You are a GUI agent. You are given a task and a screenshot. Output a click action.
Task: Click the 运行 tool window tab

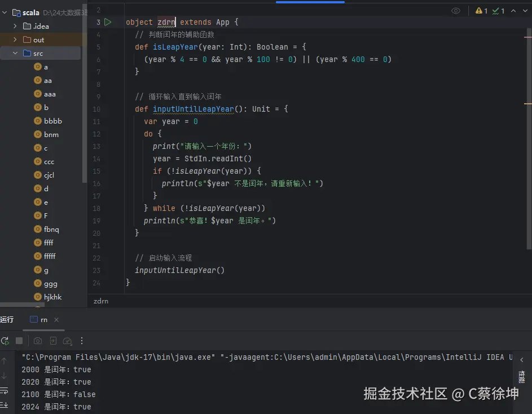coord(7,319)
